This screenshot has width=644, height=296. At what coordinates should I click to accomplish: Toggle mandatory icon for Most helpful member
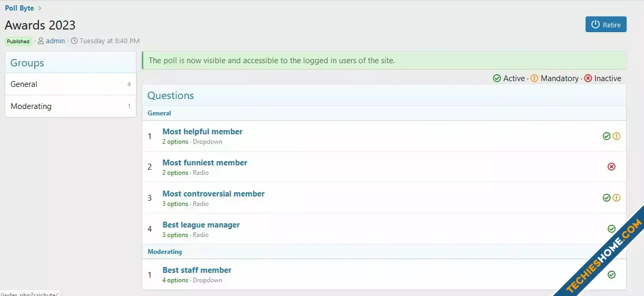coord(617,136)
